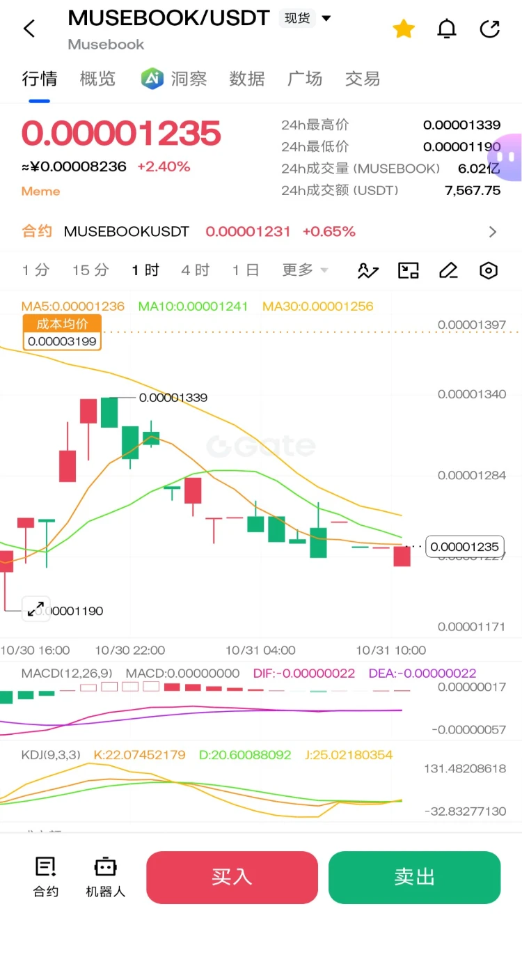Screen dimensions: 522x980
Task: Expand the 更多 timeframe dropdown
Action: pos(305,270)
